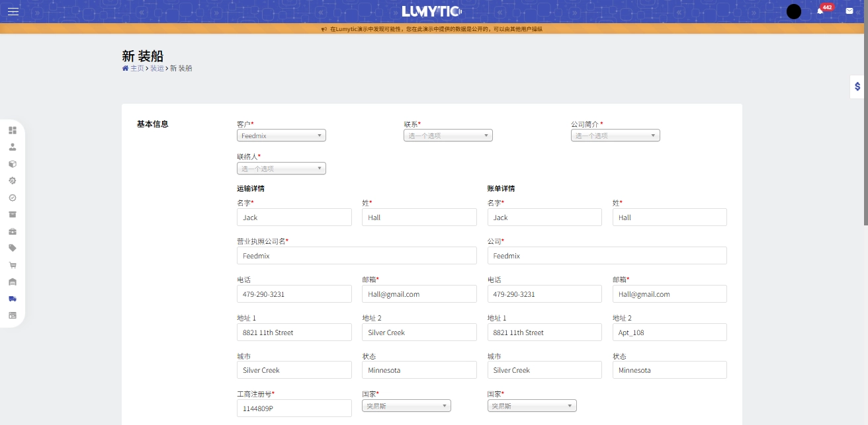Click the Lumytic logo in header
Image resolution: width=868 pixels, height=425 pixels.
(432, 11)
